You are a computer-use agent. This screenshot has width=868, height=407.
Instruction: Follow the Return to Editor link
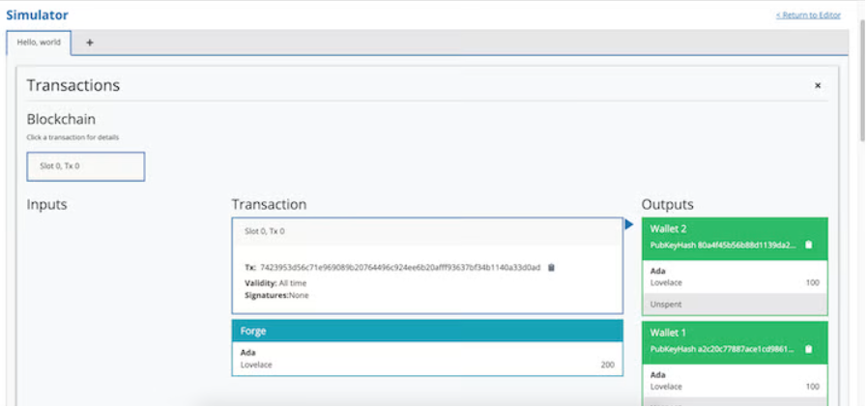(807, 15)
